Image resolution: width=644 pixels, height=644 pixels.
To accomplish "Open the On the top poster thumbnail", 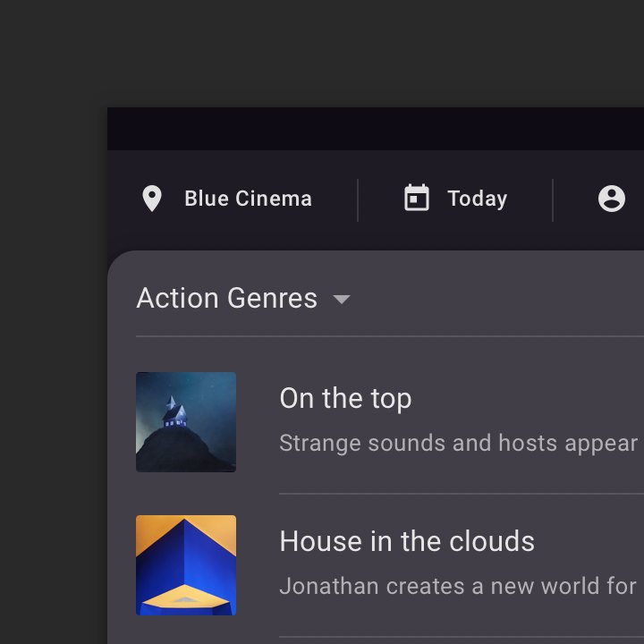I will tap(186, 422).
